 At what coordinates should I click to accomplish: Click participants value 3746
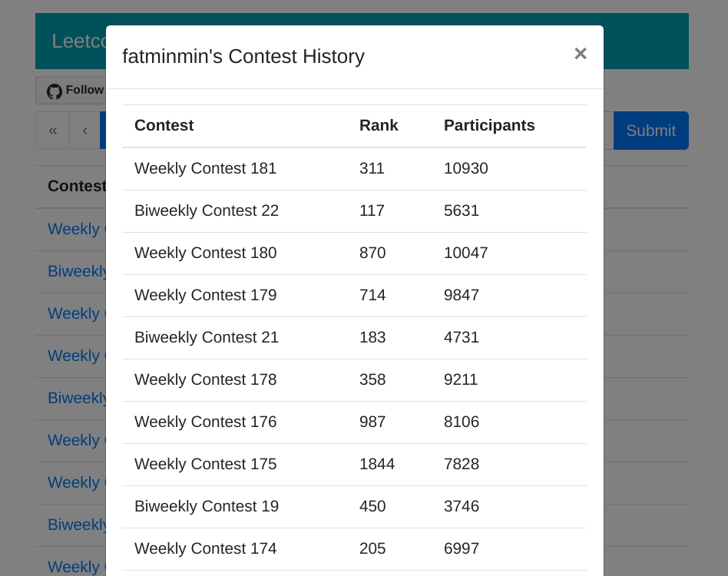(x=461, y=506)
